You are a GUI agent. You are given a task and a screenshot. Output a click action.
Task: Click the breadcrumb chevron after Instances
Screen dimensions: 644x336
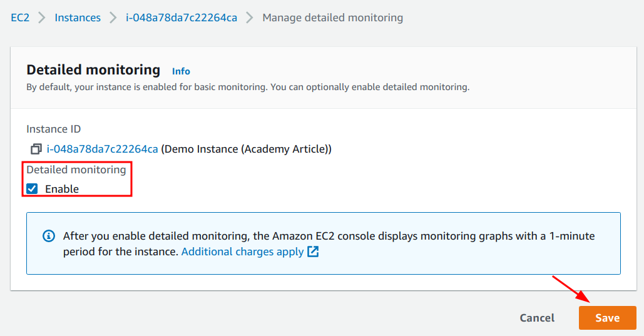(x=113, y=18)
